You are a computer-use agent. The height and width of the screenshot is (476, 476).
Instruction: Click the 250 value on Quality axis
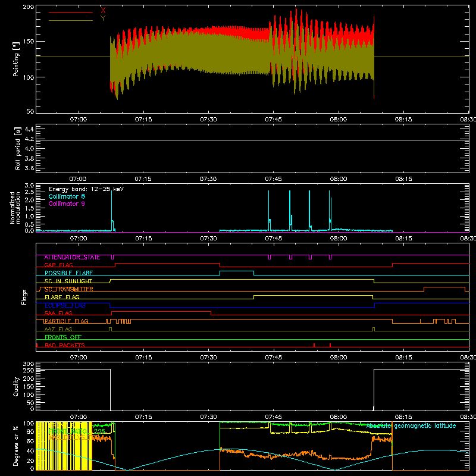(29, 370)
